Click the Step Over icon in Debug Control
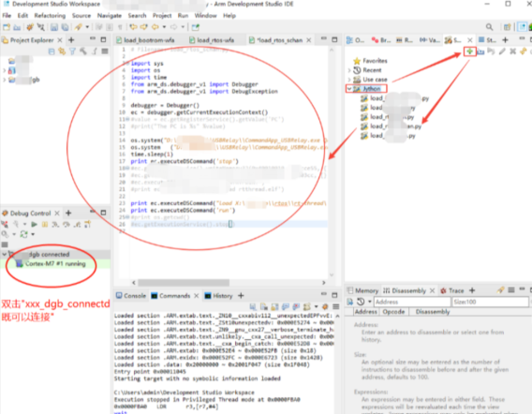 coord(66,224)
